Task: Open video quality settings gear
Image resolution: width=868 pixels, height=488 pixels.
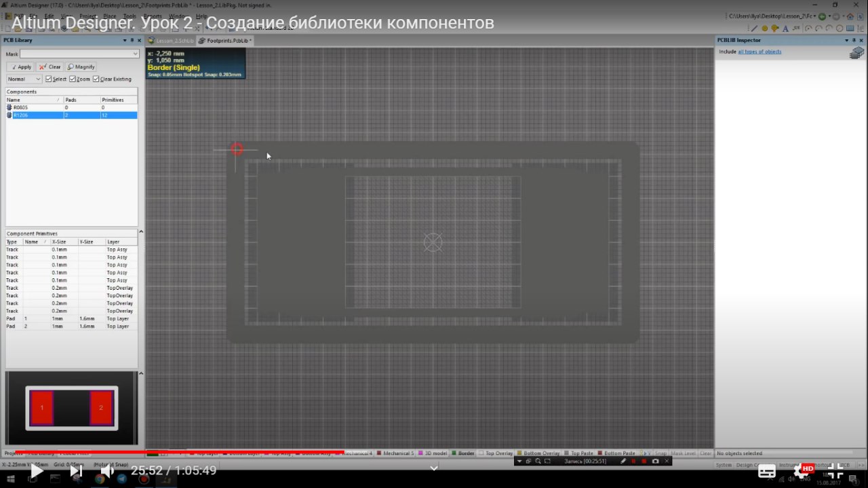Action: pos(802,470)
